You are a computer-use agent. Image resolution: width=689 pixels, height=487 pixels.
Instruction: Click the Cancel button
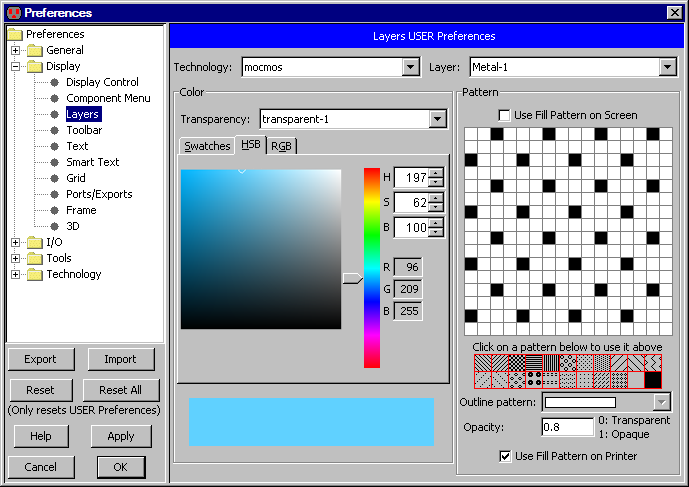tap(41, 467)
